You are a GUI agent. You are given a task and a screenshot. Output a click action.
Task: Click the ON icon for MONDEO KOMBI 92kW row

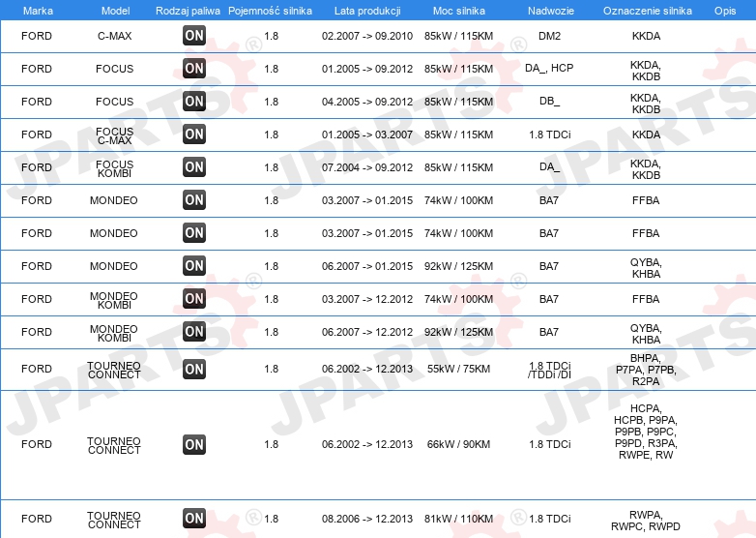(194, 331)
